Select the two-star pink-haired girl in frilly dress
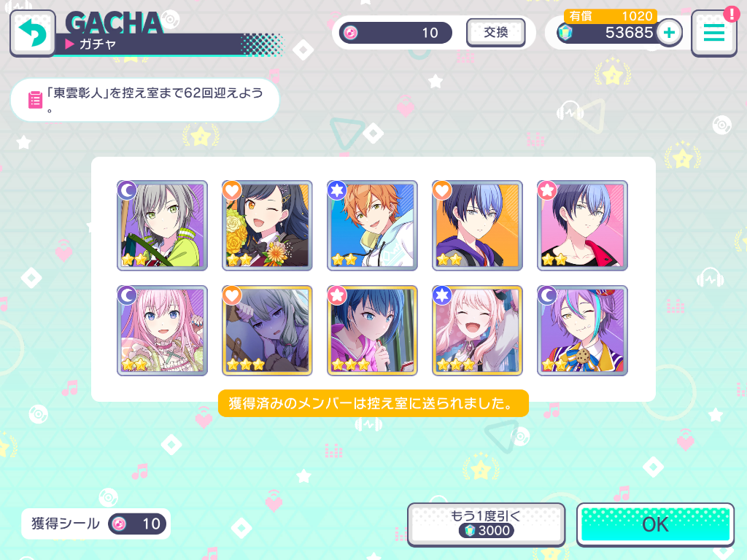Screen dimensions: 747x560 tap(162, 330)
